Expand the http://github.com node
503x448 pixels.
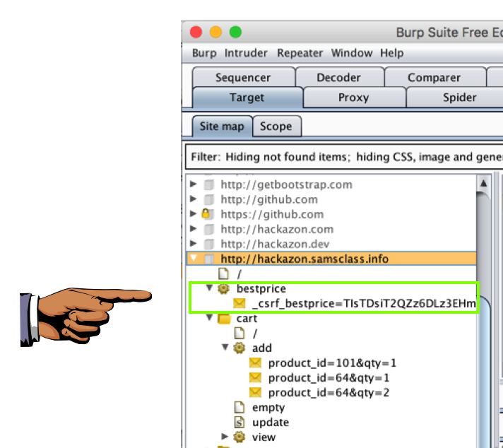coord(193,199)
